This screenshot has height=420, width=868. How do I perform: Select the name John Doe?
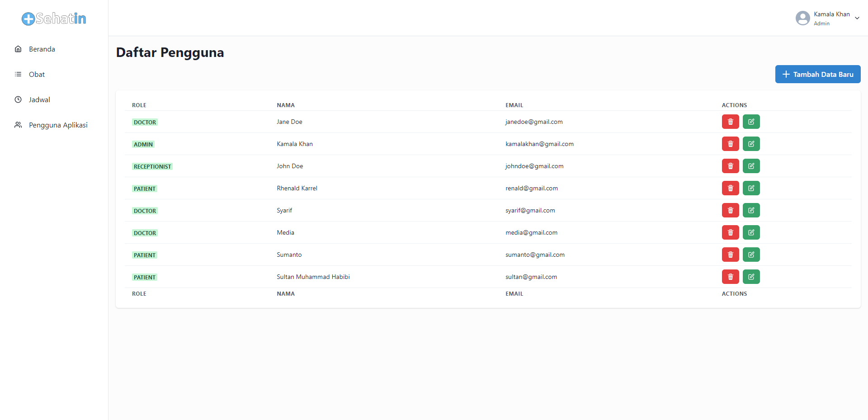click(290, 166)
